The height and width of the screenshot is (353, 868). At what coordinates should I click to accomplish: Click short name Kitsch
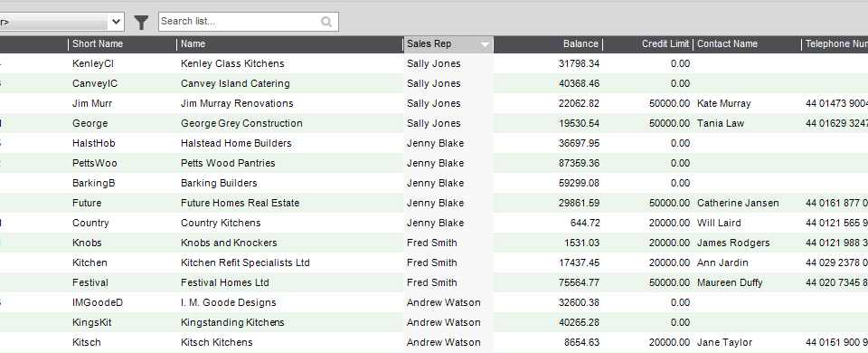click(x=87, y=343)
